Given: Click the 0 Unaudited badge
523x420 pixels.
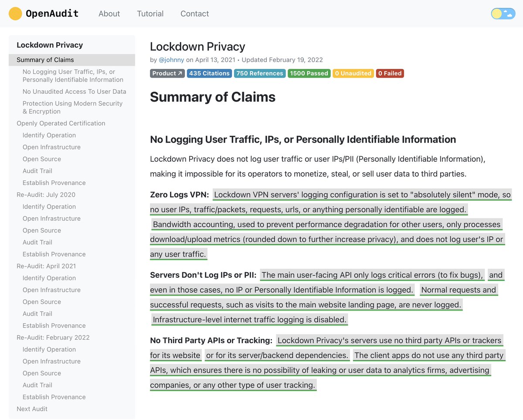Looking at the screenshot, I should [353, 73].
